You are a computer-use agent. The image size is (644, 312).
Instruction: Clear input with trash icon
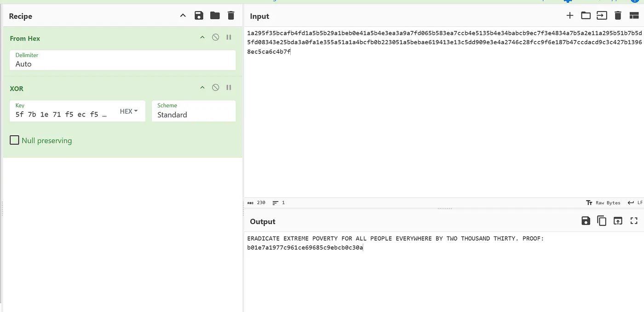coord(618,16)
